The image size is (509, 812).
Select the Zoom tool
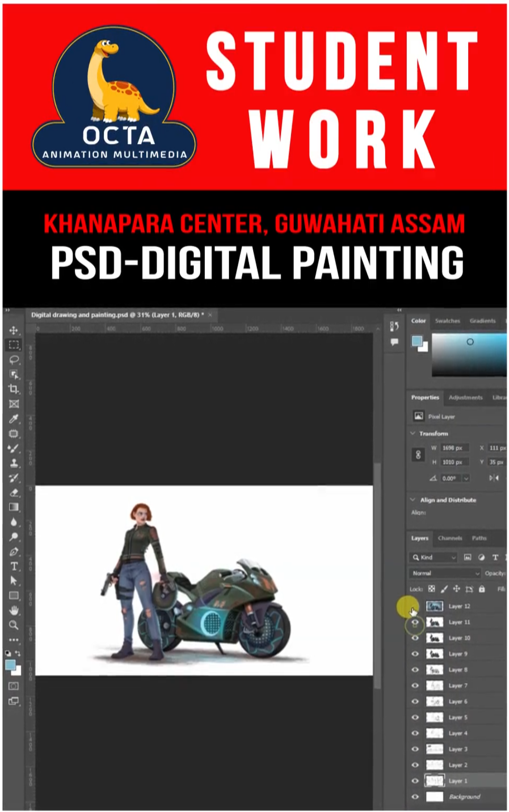14,625
